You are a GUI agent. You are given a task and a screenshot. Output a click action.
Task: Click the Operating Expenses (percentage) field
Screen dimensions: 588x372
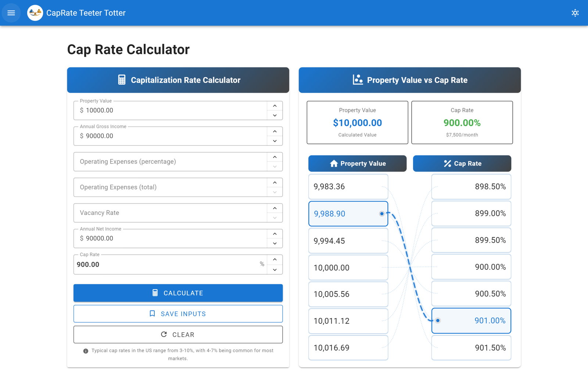(170, 162)
